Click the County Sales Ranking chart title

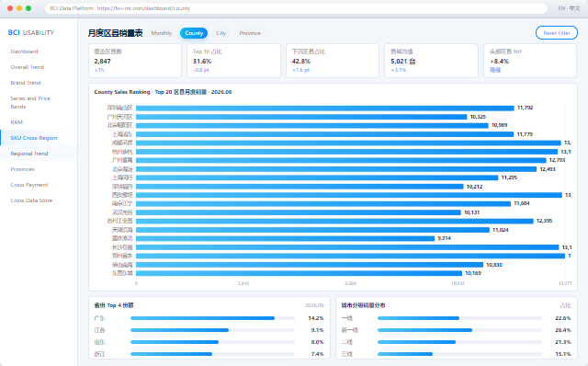tap(163, 92)
